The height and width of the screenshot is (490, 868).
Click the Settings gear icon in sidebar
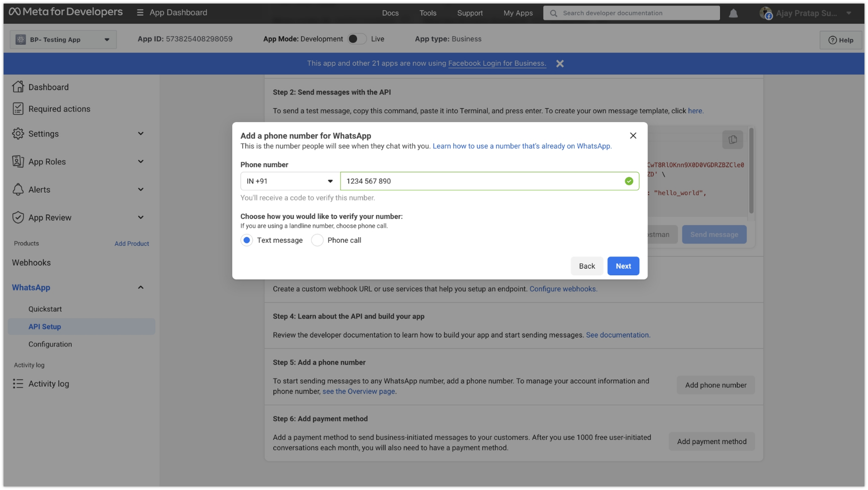(x=18, y=134)
